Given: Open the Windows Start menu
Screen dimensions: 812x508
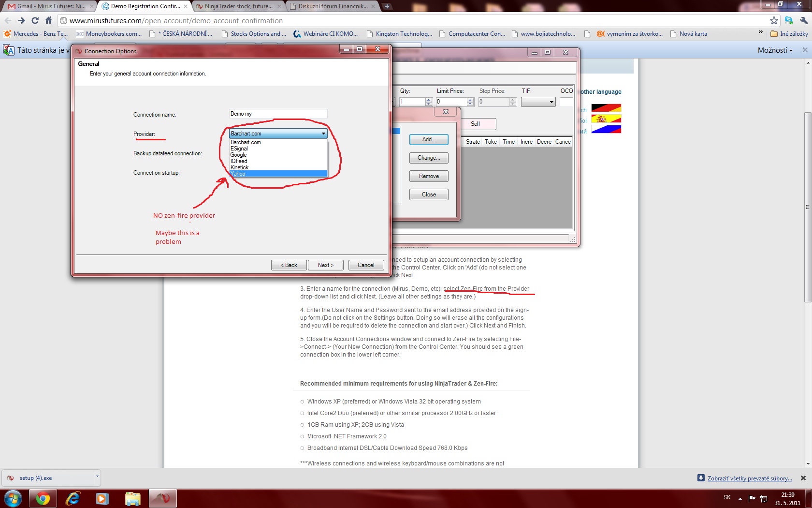Looking at the screenshot, I should 13,498.
